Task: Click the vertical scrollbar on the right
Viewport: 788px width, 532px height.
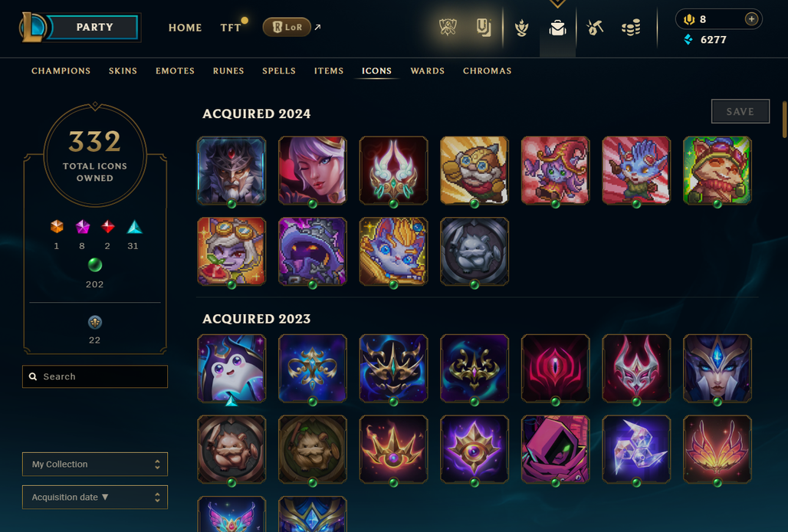Action: pyautogui.click(x=784, y=120)
